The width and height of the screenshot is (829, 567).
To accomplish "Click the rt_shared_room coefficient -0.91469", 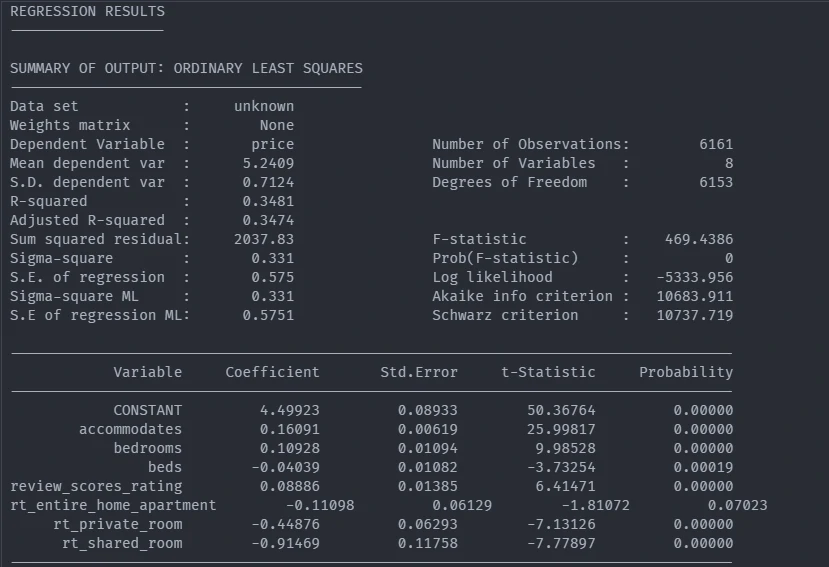I will (285, 544).
